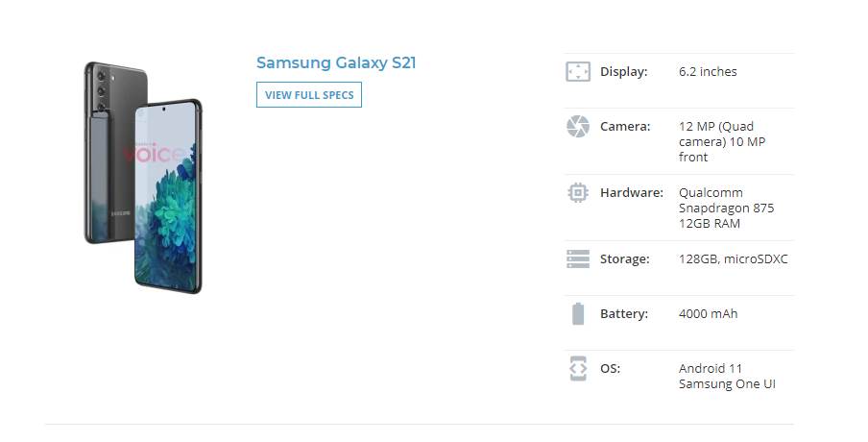Click the 128GB, microSDXC storage value
This screenshot has height=442, width=868.
[x=733, y=259]
